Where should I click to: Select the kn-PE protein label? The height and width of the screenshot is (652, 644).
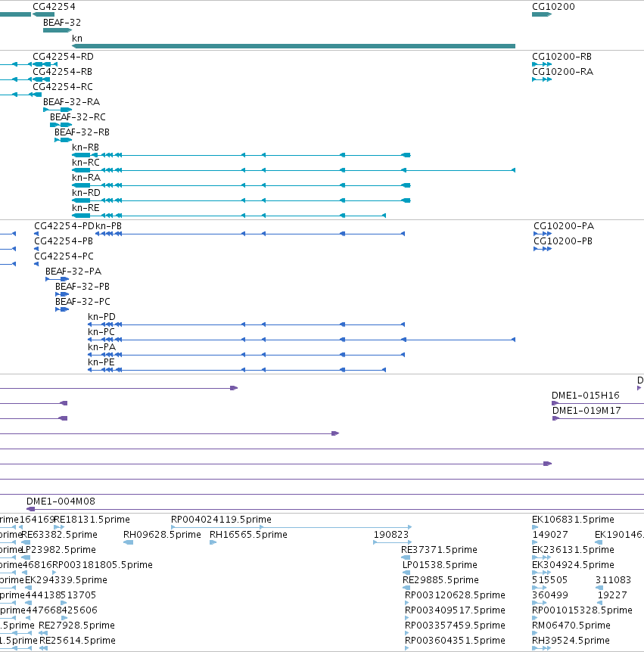(x=101, y=362)
